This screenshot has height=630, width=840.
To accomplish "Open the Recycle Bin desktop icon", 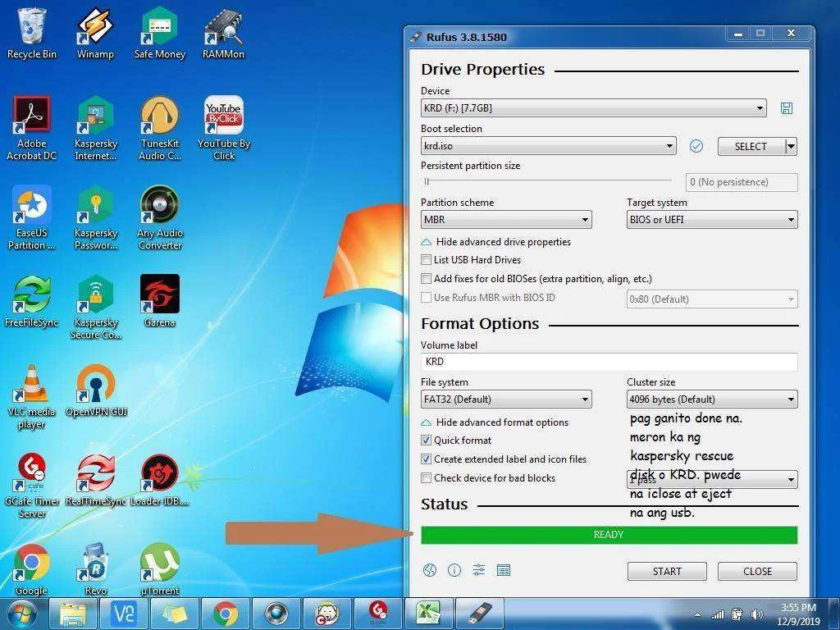I will tap(32, 34).
